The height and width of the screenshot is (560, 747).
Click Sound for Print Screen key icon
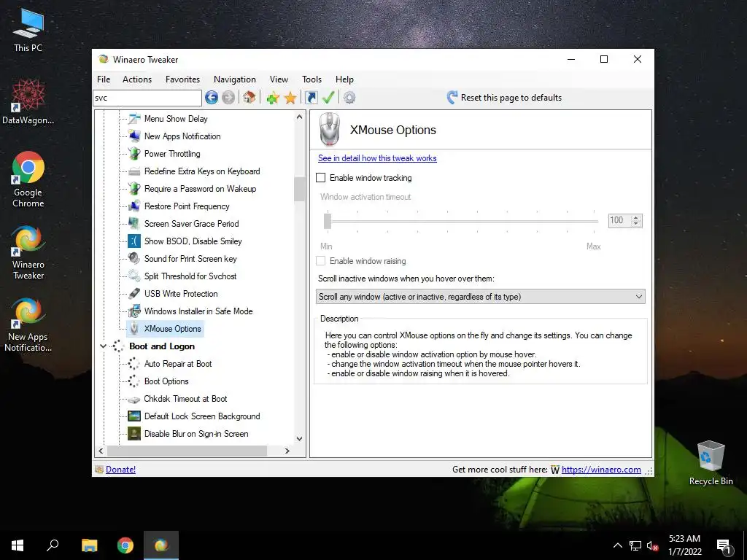134,259
